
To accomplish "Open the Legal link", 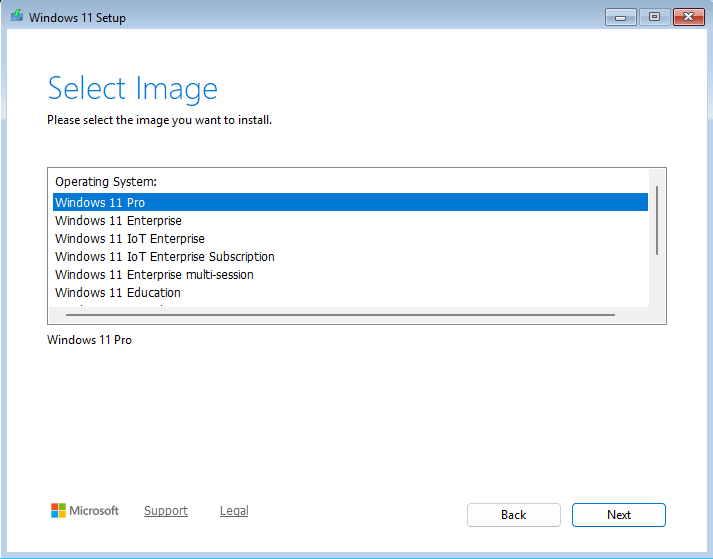I will pos(234,511).
